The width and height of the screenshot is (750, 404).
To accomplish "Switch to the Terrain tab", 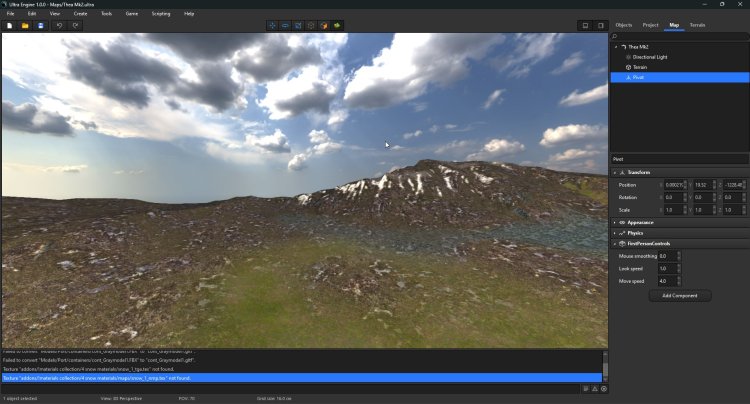I will (x=698, y=24).
